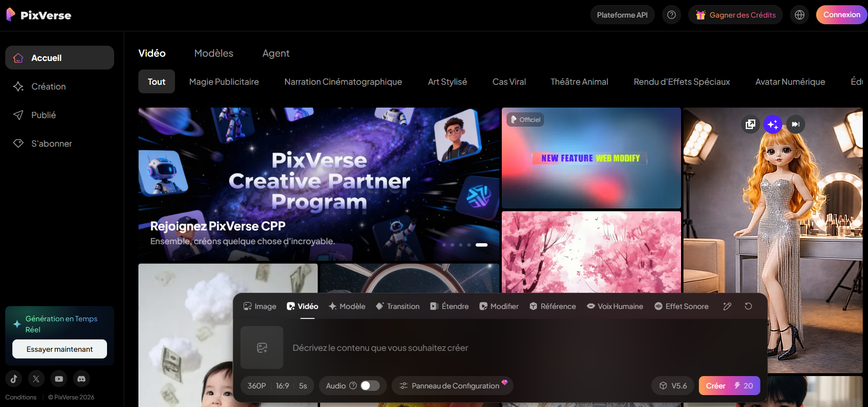The width and height of the screenshot is (868, 407).
Task: Click Gagner des Crédits button
Action: [x=735, y=15]
